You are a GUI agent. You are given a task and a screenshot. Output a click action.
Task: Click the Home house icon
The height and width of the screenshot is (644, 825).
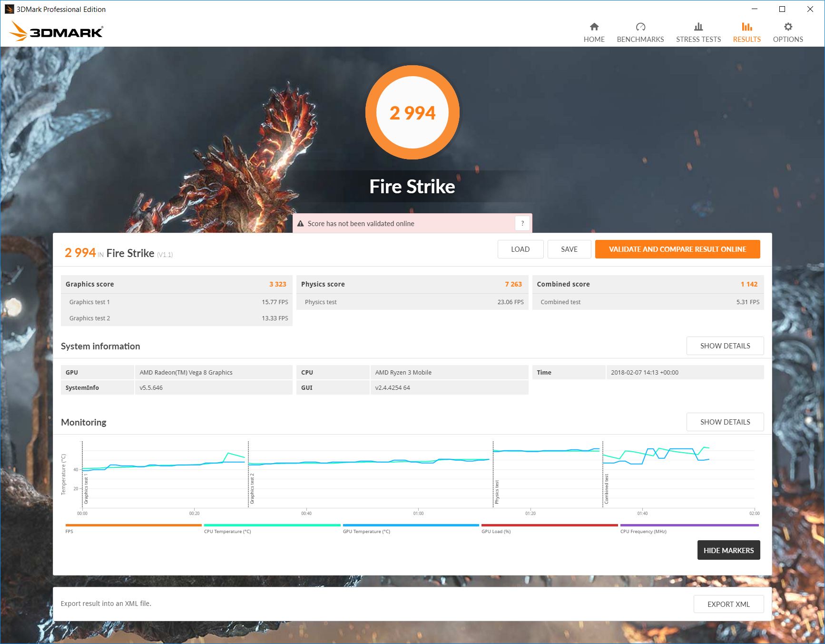click(x=594, y=27)
